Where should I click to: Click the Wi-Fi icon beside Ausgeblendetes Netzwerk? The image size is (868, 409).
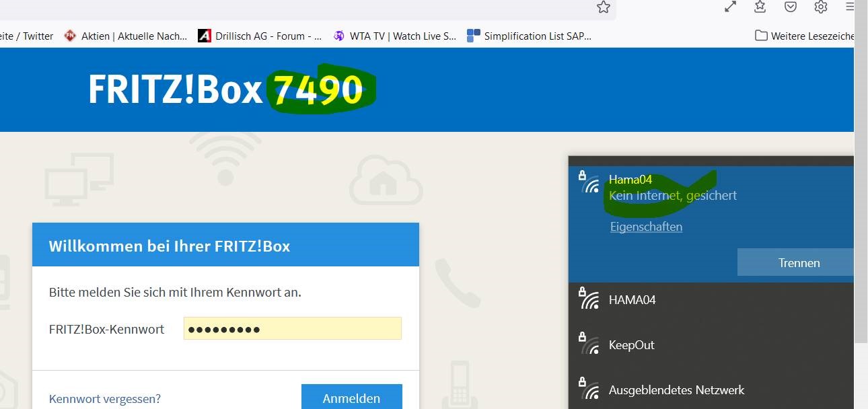tap(589, 388)
